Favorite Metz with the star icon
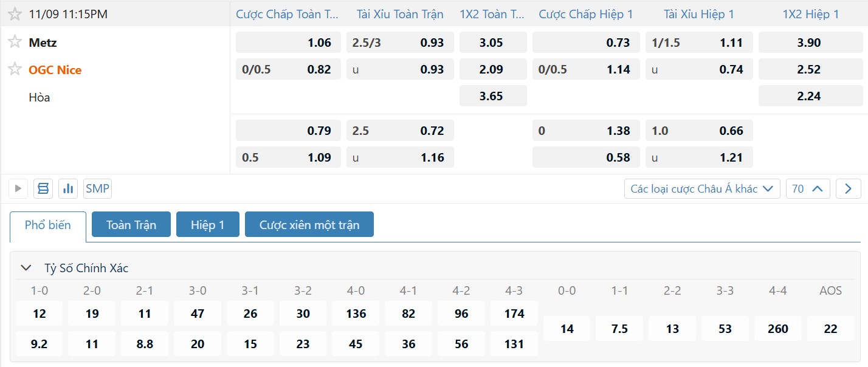This screenshot has height=367, width=868. tap(15, 42)
